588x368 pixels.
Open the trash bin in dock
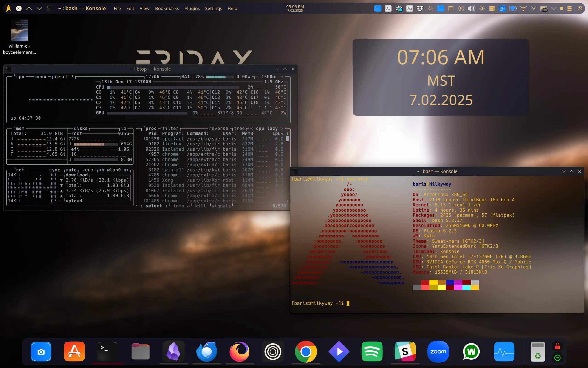[538, 352]
